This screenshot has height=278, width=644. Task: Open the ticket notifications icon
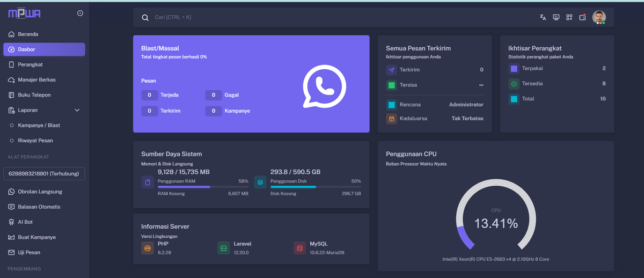(583, 17)
